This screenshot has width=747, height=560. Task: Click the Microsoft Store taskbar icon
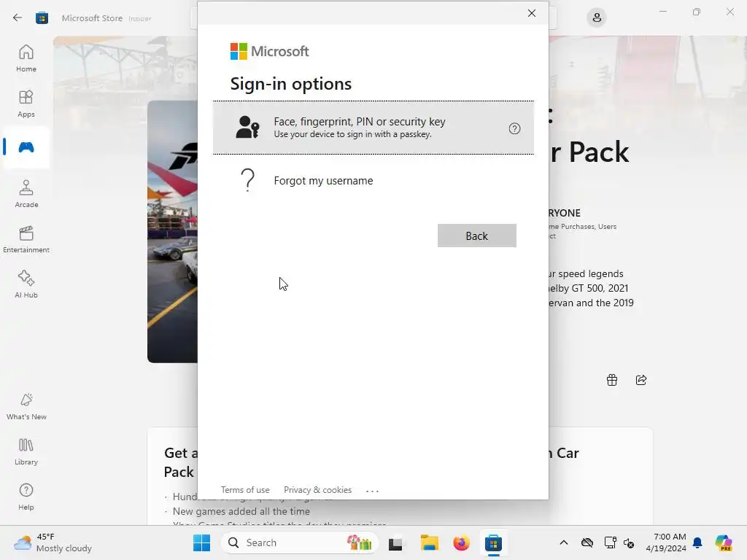(x=494, y=542)
